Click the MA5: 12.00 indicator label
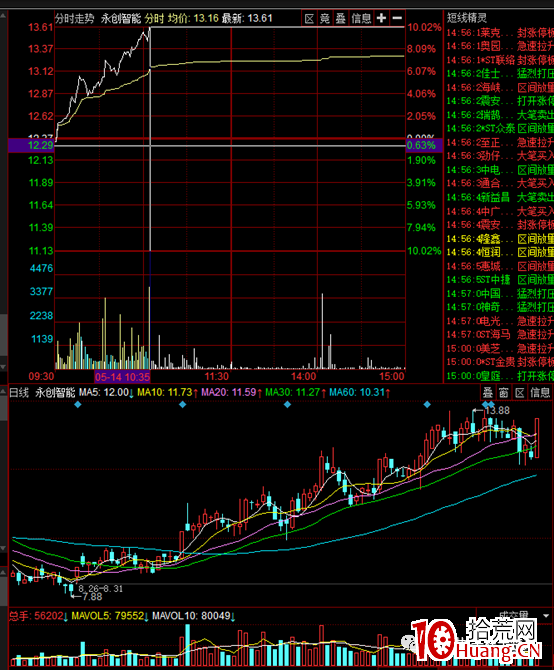 (106, 393)
